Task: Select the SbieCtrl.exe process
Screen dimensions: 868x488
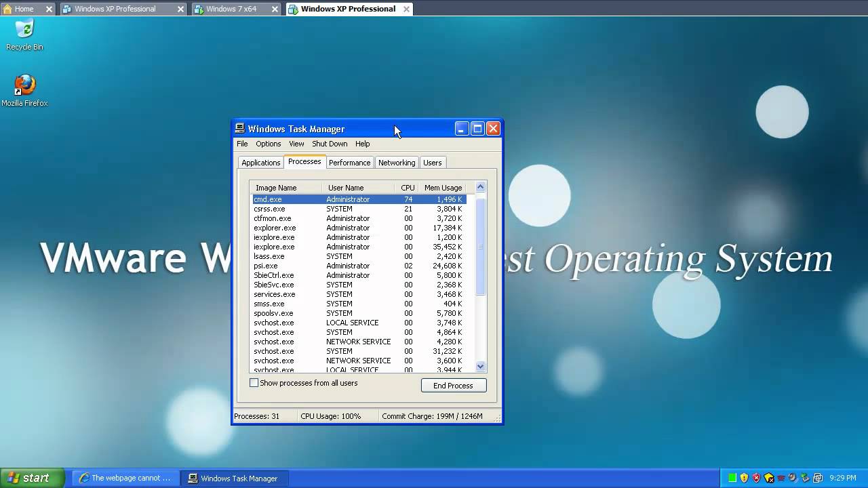Action: click(359, 275)
